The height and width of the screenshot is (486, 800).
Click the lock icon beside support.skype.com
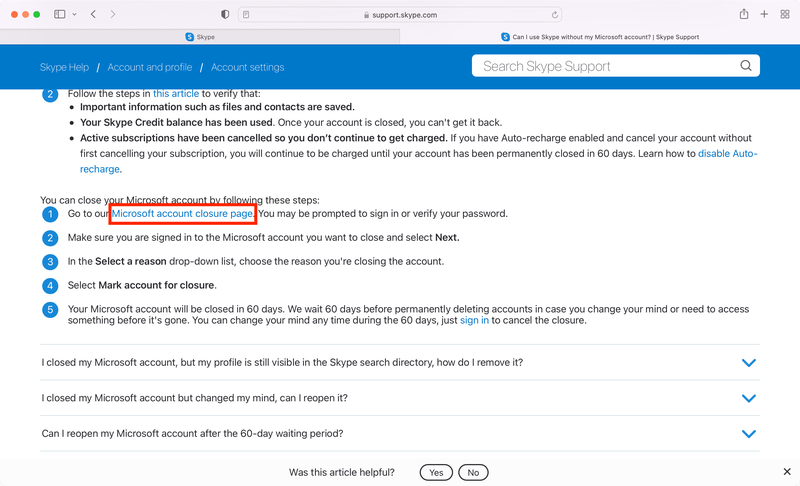(366, 15)
